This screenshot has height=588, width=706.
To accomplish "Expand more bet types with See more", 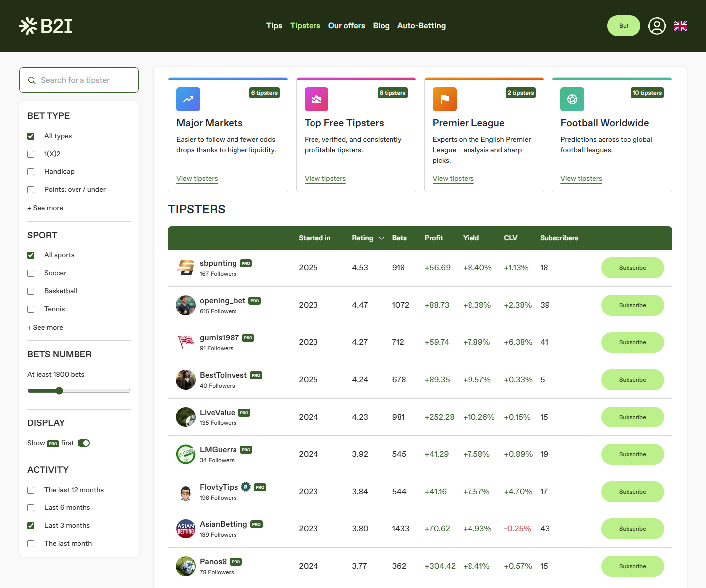I will (45, 208).
